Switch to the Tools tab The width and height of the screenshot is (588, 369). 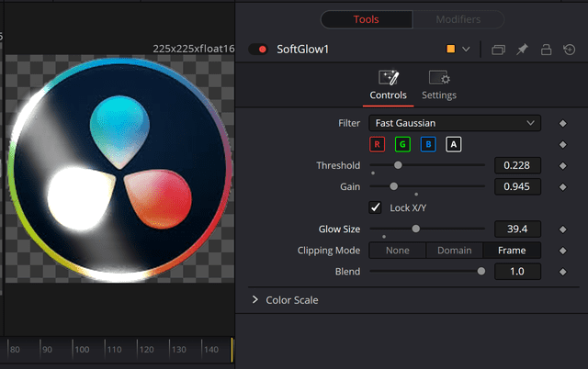367,19
